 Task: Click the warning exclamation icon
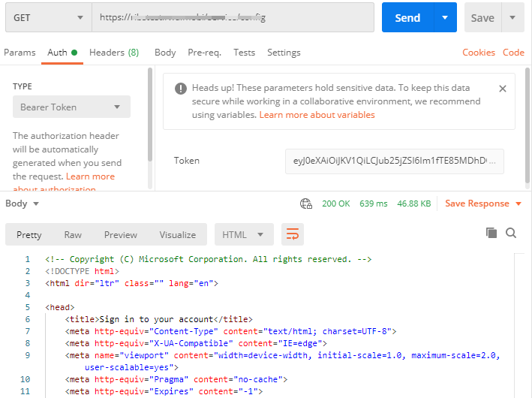click(181, 89)
